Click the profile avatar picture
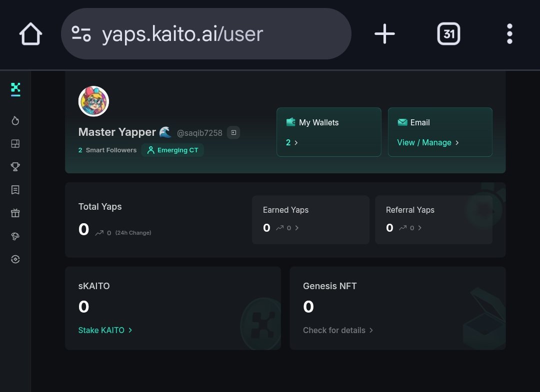The height and width of the screenshot is (392, 540). 93,101
